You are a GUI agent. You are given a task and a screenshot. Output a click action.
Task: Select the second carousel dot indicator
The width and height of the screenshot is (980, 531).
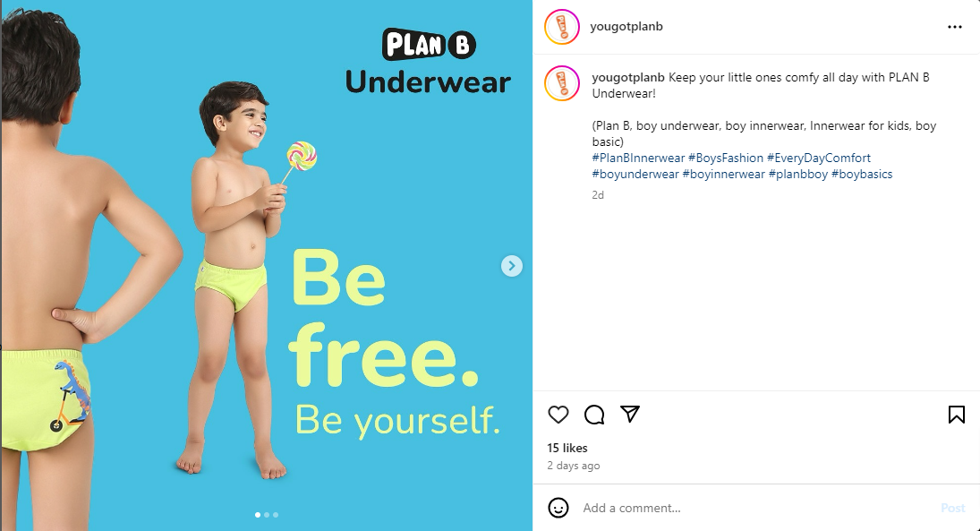[x=267, y=515]
